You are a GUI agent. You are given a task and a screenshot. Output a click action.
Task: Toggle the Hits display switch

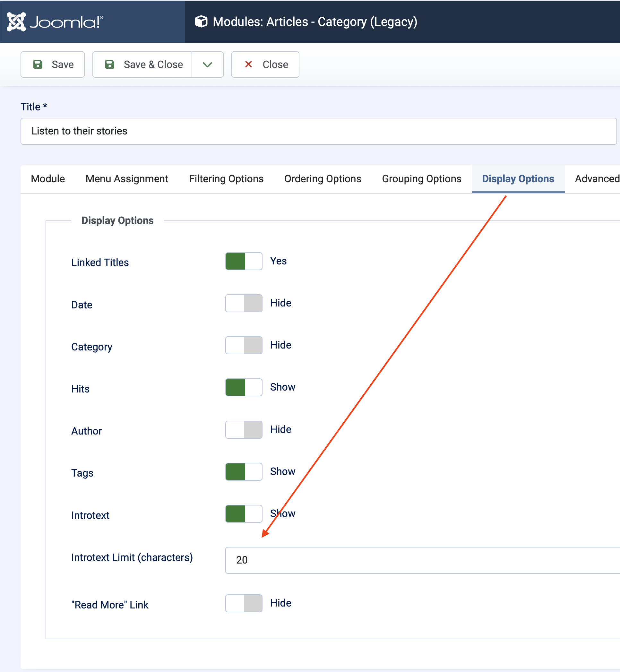tap(244, 387)
